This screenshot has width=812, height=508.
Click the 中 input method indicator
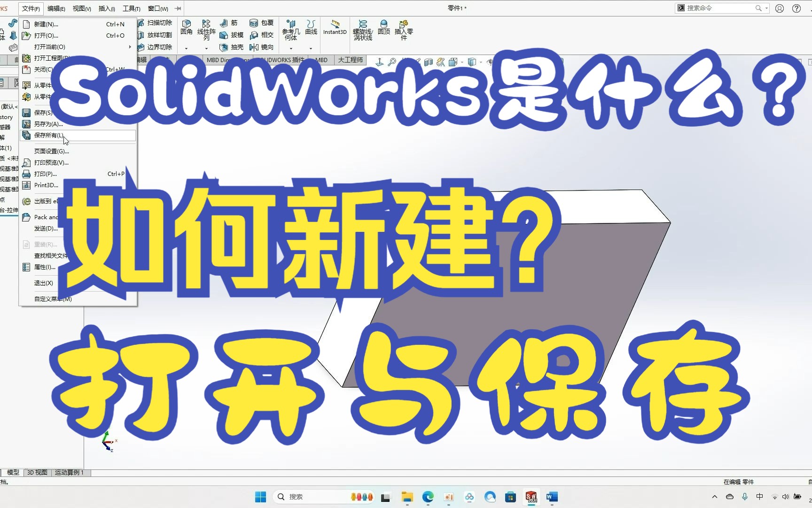point(760,497)
